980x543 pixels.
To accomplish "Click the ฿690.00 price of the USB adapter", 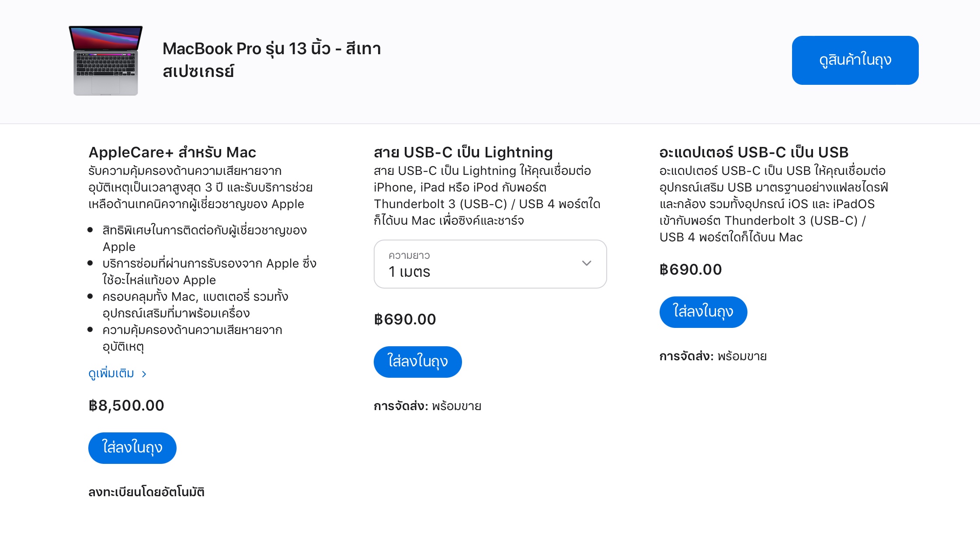I will pyautogui.click(x=690, y=269).
